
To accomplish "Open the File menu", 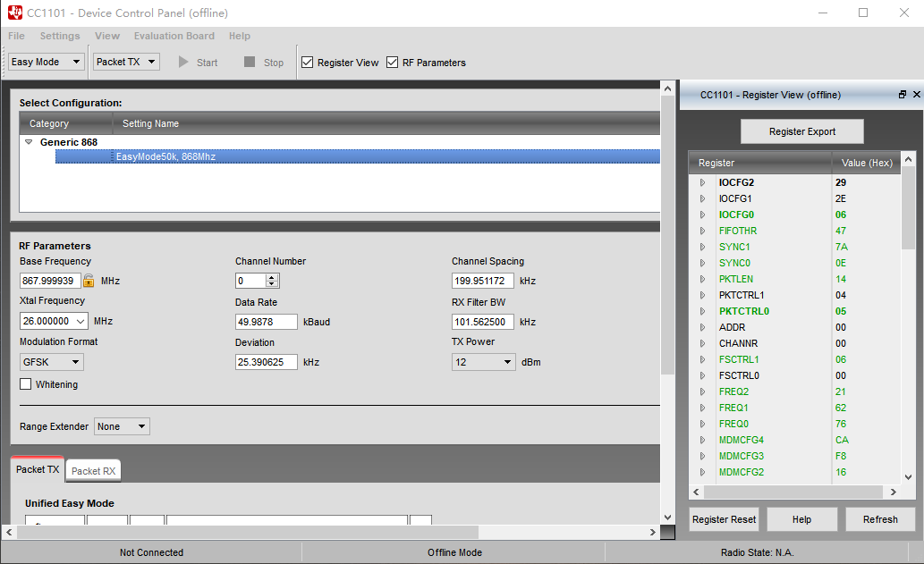I will [16, 36].
